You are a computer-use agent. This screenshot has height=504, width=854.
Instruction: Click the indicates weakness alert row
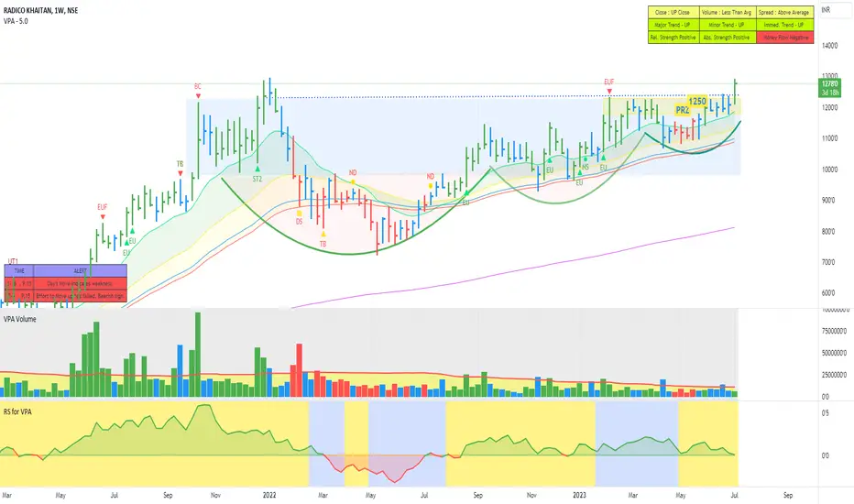coord(65,283)
